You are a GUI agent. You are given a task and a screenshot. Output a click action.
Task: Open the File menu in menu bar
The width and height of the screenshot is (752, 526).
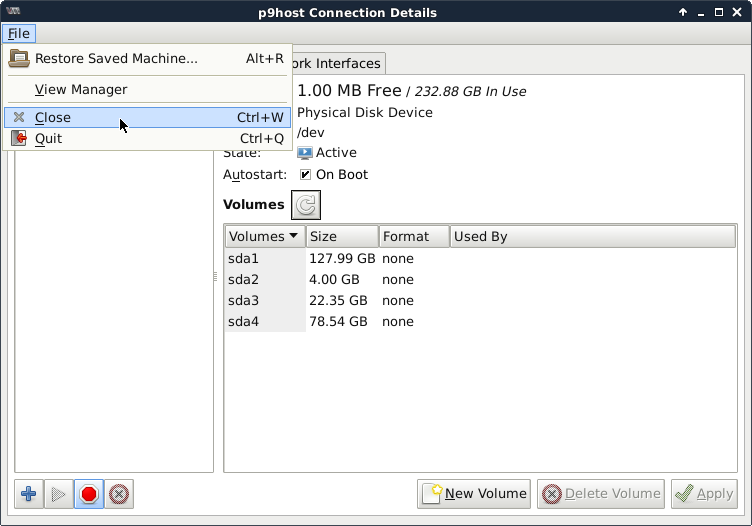tap(18, 34)
